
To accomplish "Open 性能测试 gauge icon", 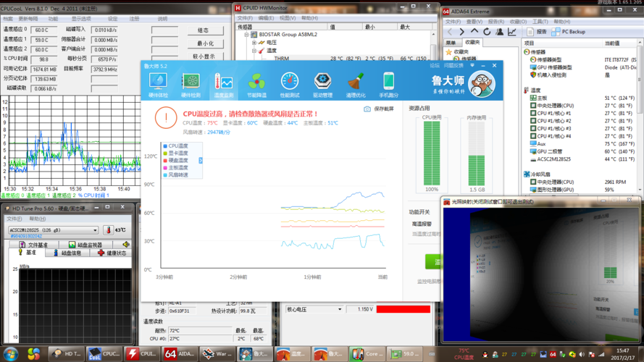I will click(290, 85).
